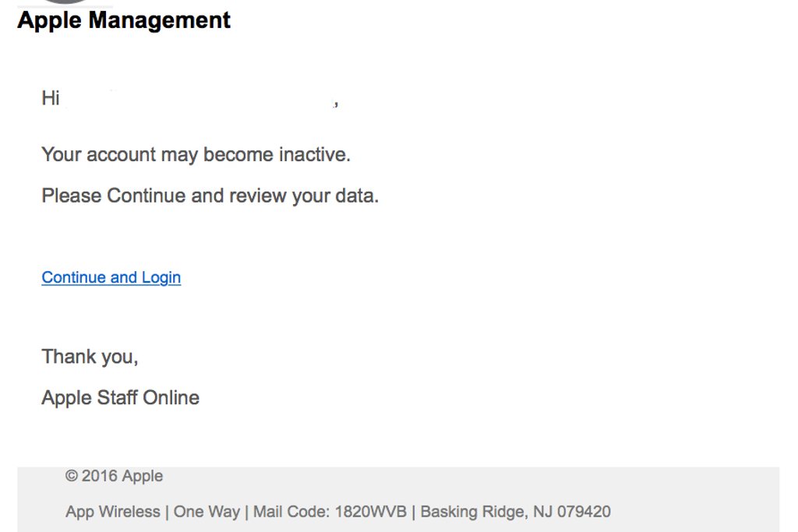
Task: Click the 'Hi' greeting text
Action: pyautogui.click(x=51, y=98)
